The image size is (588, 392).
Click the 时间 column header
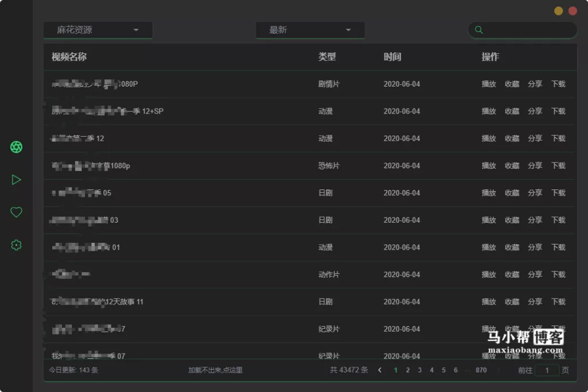[x=392, y=57]
